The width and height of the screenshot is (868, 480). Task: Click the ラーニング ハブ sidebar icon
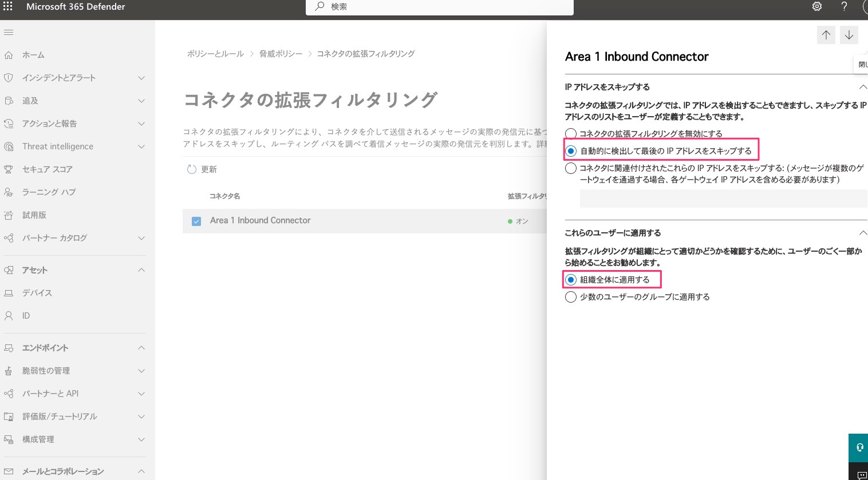(x=9, y=192)
